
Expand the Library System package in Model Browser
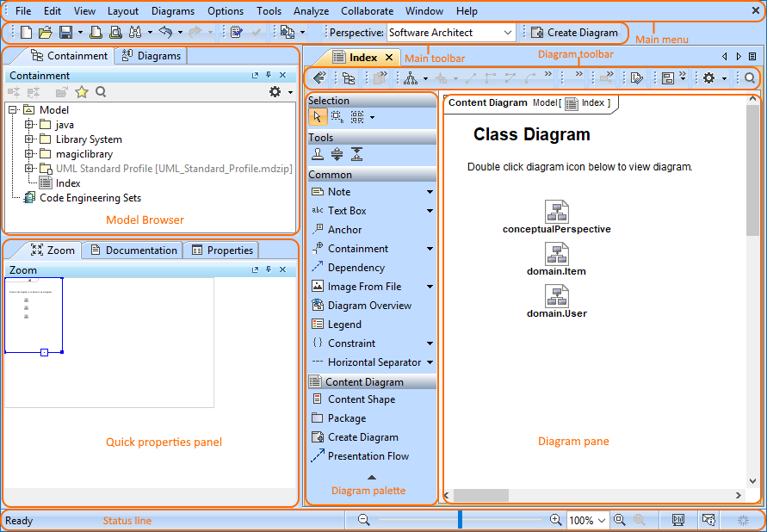coord(28,139)
